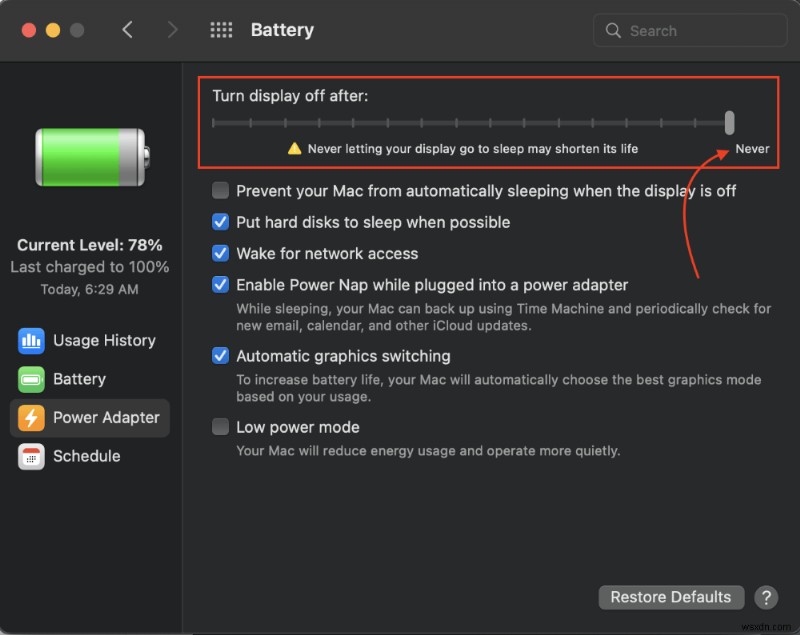This screenshot has width=800, height=635.
Task: Click the magnifying glass in the Search field
Action: pyautogui.click(x=613, y=30)
